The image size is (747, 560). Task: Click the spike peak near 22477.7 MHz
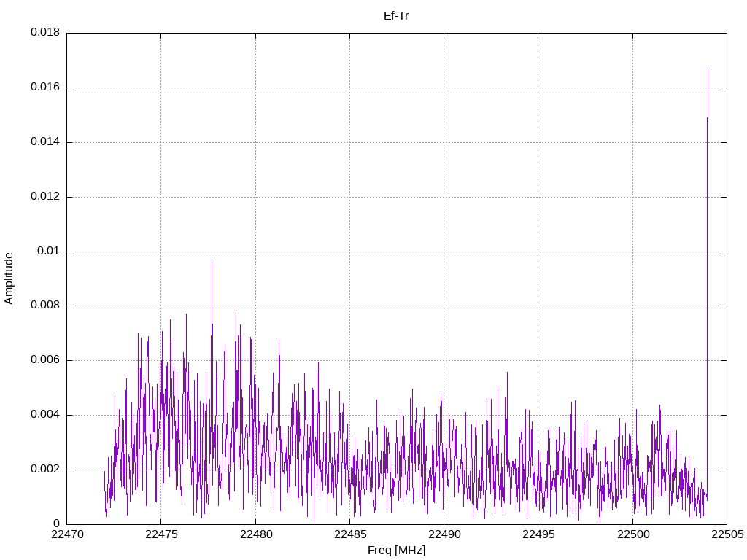click(212, 260)
